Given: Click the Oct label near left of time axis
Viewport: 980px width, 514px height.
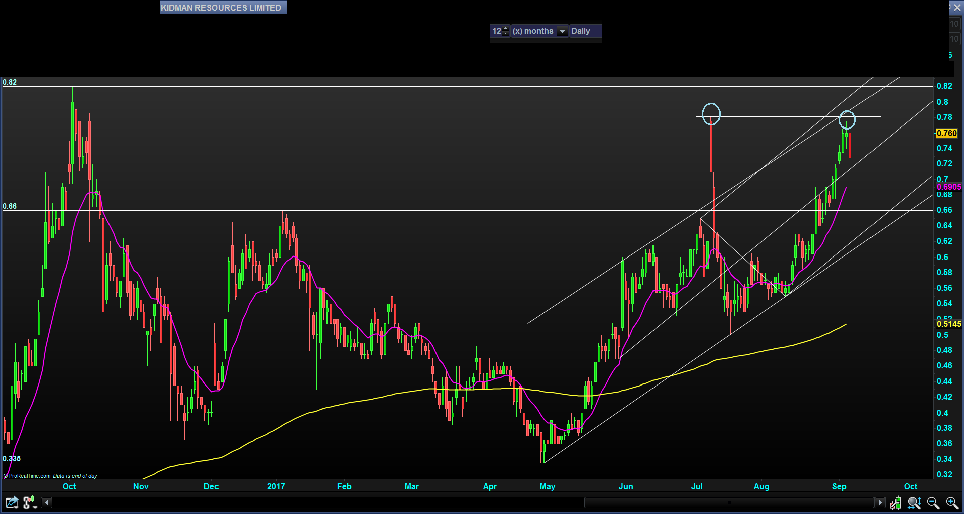Looking at the screenshot, I should pyautogui.click(x=69, y=486).
